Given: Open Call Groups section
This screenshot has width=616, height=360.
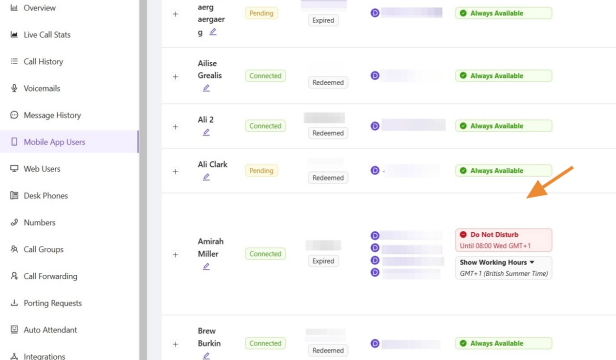Looking at the screenshot, I should point(43,249).
